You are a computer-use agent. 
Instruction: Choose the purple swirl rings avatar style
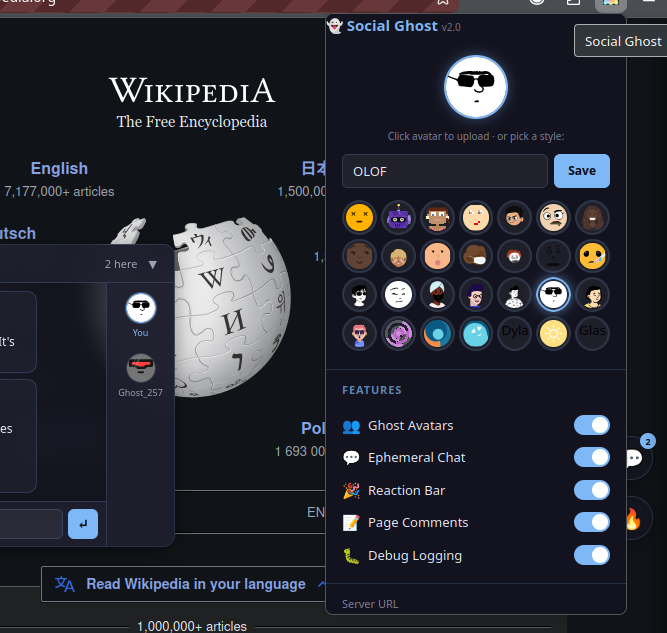(398, 334)
